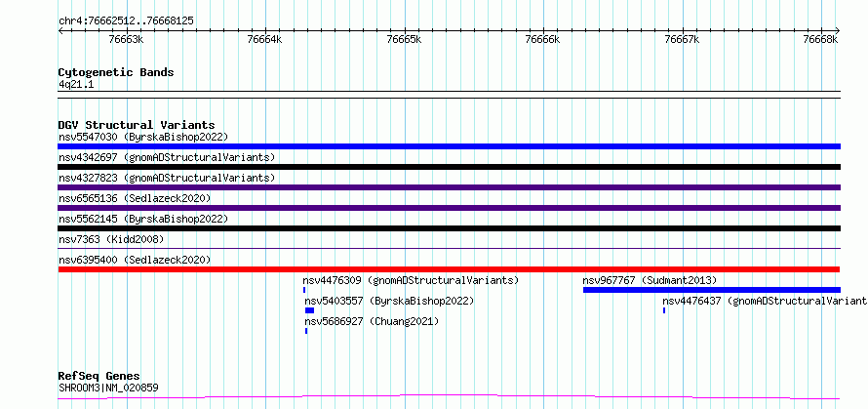Open nsv5562145 (ByrskaBishop2022) label

click(x=143, y=219)
